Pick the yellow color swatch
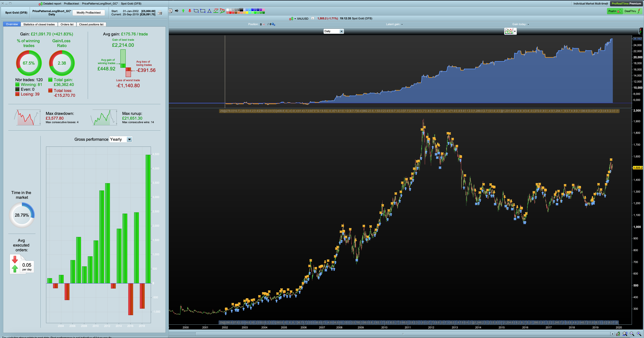The image size is (644, 338). [247, 12]
